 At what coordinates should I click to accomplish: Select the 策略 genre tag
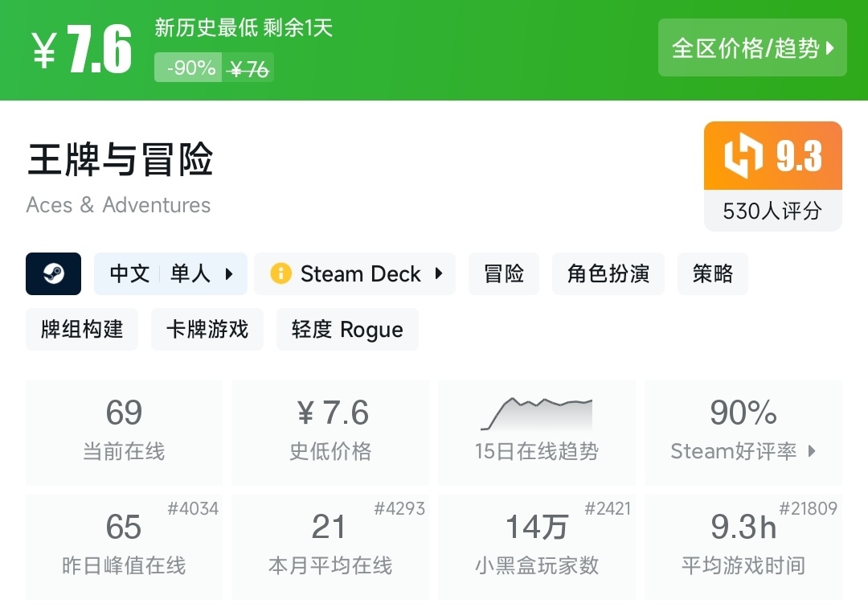pyautogui.click(x=713, y=273)
